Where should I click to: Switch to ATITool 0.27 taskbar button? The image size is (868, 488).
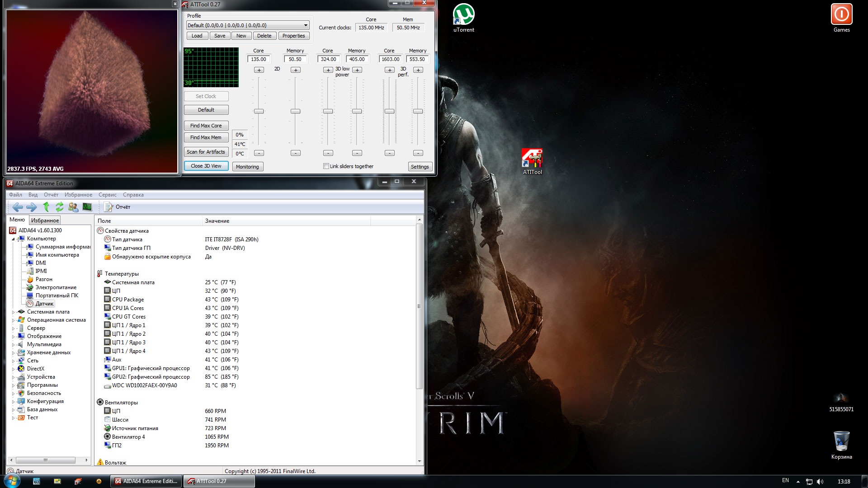click(219, 481)
